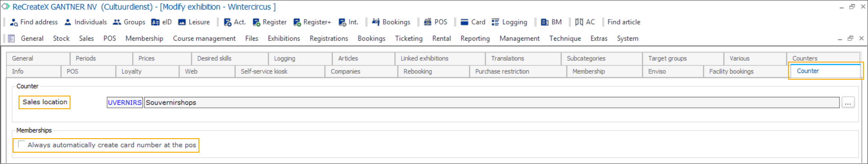Open the Stock menu
This screenshot has height=164, width=868.
tap(61, 39)
